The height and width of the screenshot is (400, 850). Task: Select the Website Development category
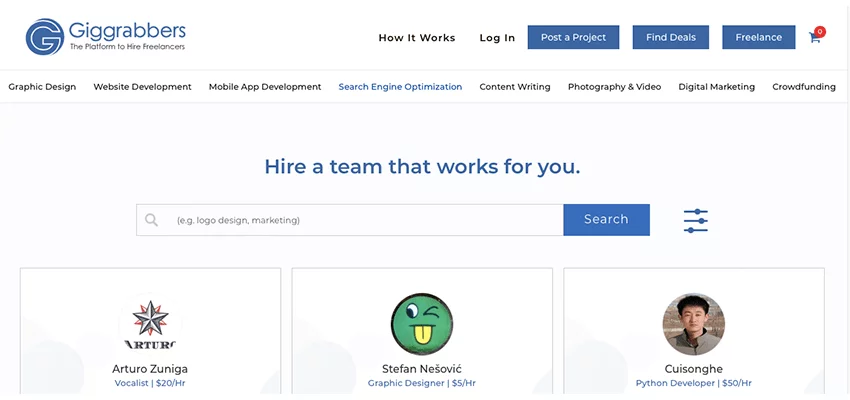143,87
